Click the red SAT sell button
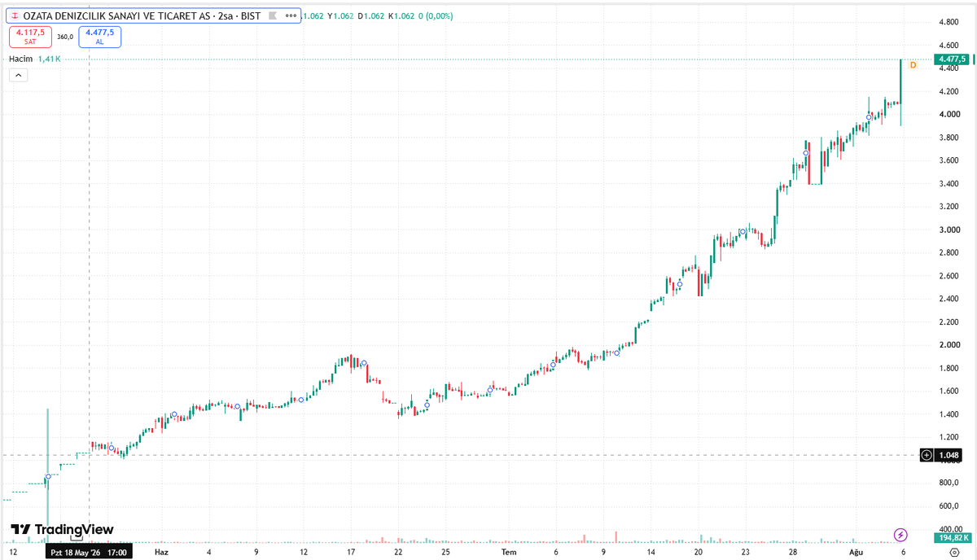Viewport: 977px width, 560px height. pyautogui.click(x=30, y=37)
